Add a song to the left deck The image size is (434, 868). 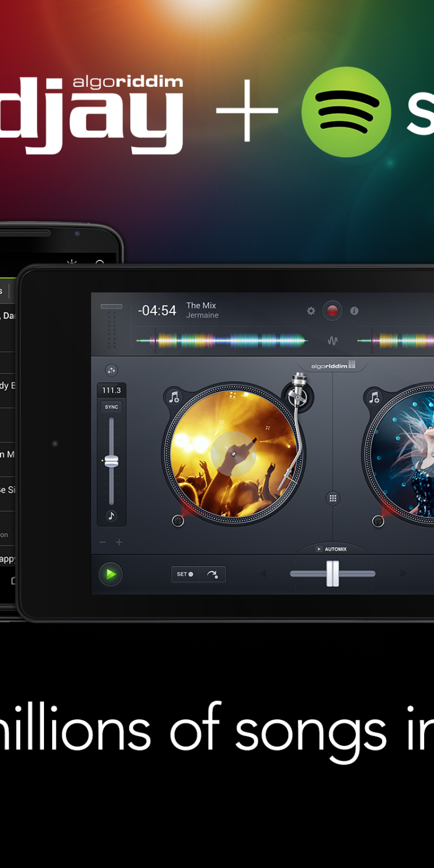point(174,397)
